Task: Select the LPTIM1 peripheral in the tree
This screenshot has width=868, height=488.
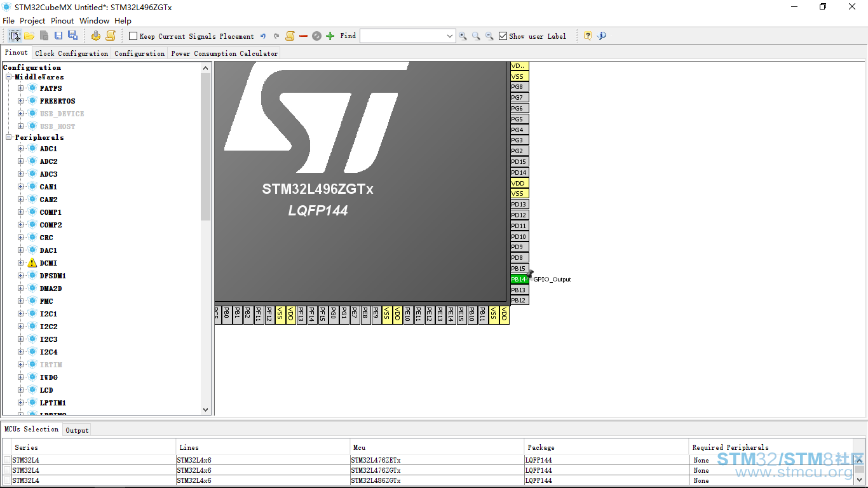Action: coord(53,403)
